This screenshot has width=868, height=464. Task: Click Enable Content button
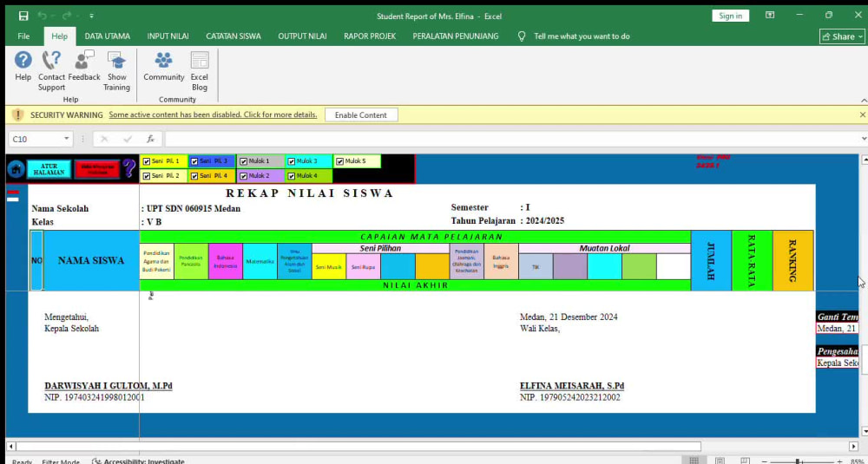click(361, 115)
